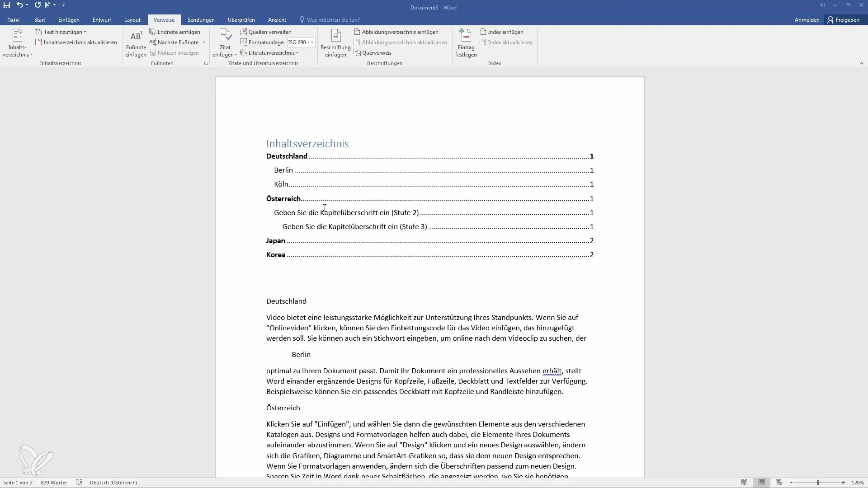The image size is (868, 488).
Task: Undo the last action
Action: coord(19,5)
